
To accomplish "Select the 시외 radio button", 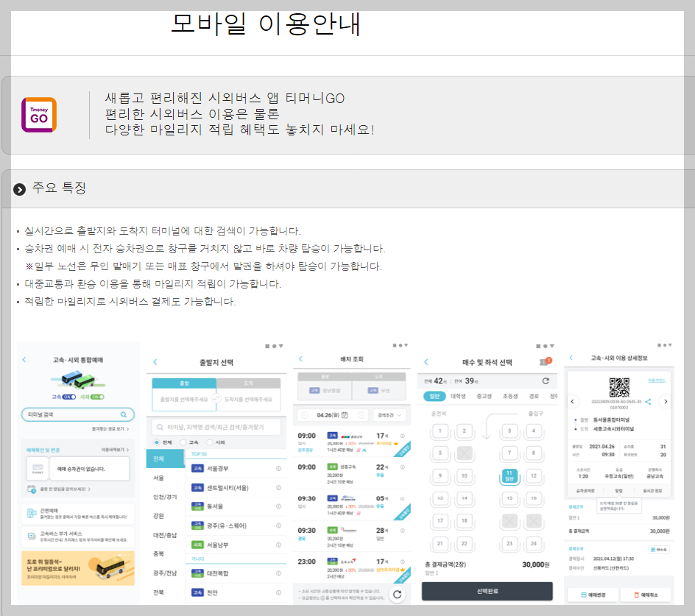I will click(210, 442).
